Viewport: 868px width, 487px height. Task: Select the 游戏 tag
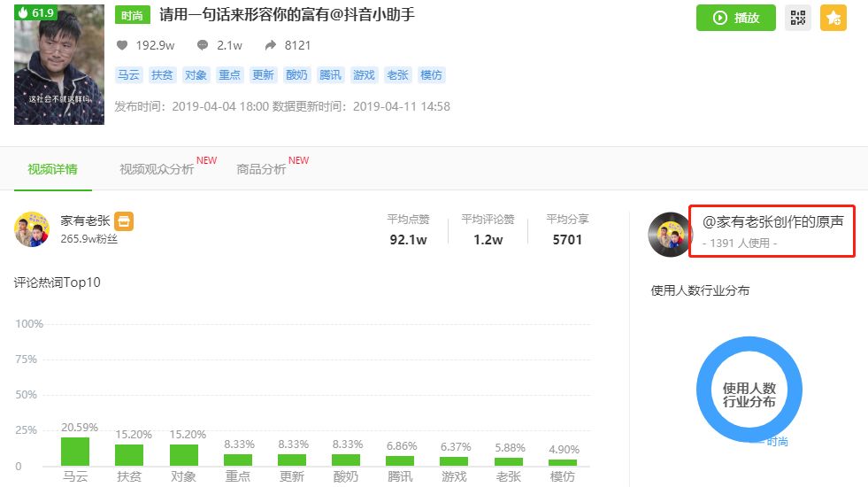point(365,74)
